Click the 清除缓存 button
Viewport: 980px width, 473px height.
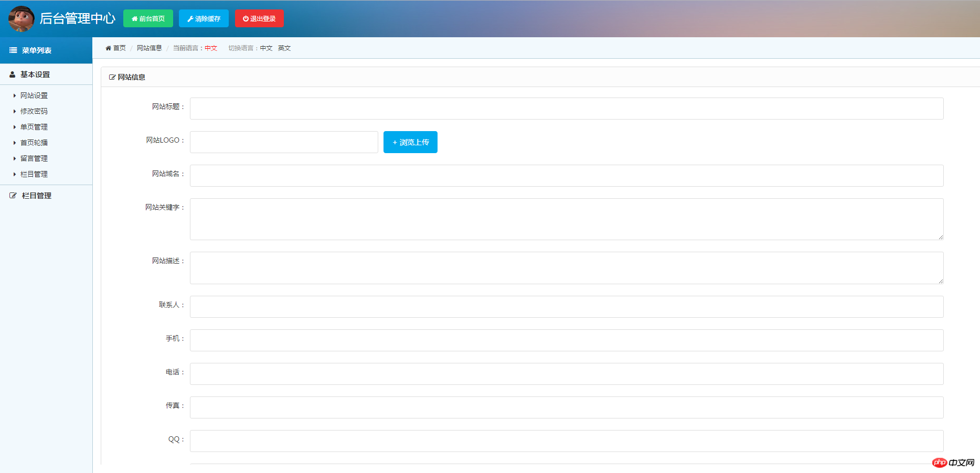204,18
